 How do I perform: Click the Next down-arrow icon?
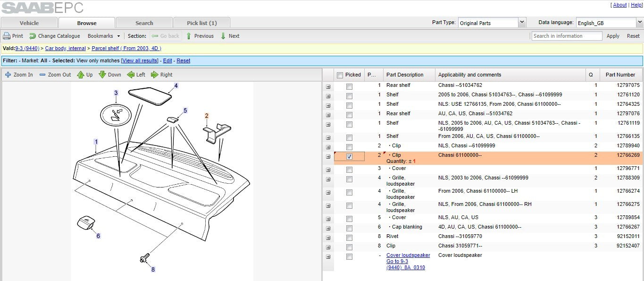[x=223, y=36]
